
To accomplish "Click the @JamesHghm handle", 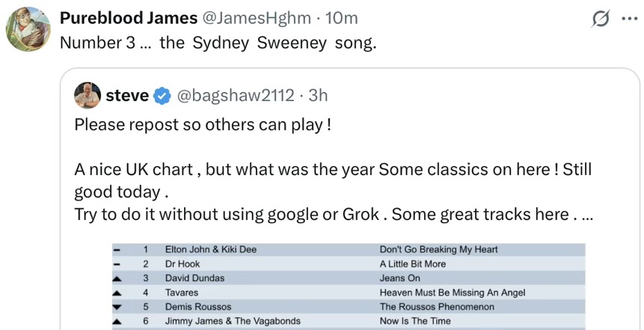I will coord(257,18).
